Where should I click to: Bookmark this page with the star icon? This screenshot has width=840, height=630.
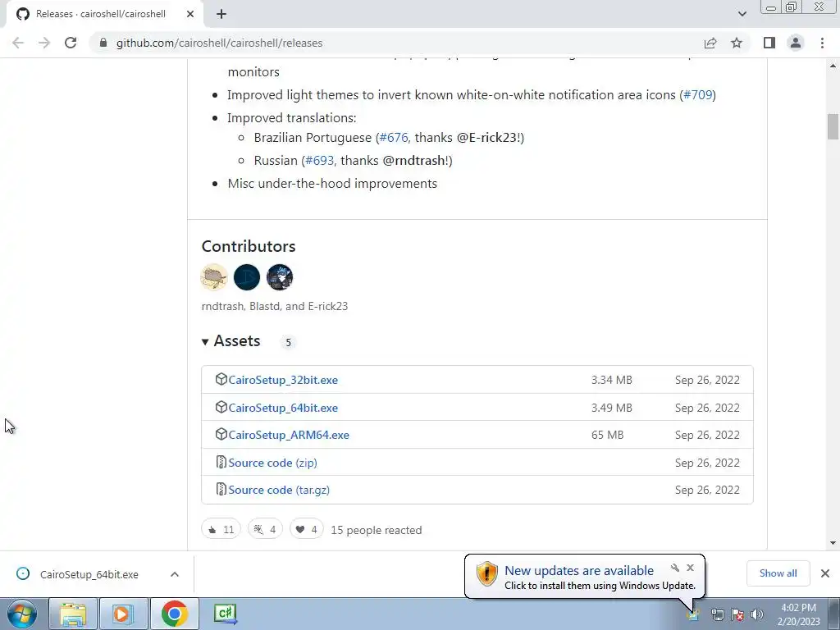(737, 43)
